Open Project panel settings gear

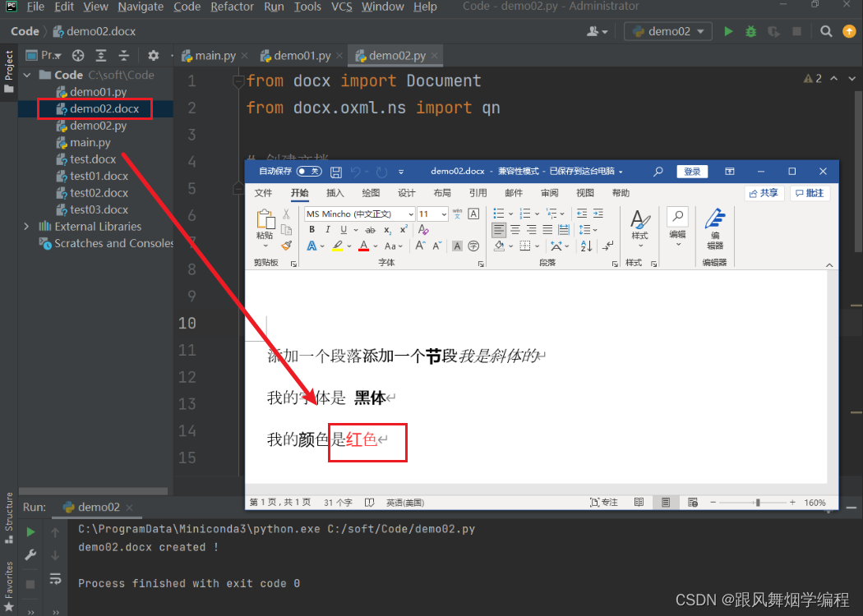click(154, 55)
